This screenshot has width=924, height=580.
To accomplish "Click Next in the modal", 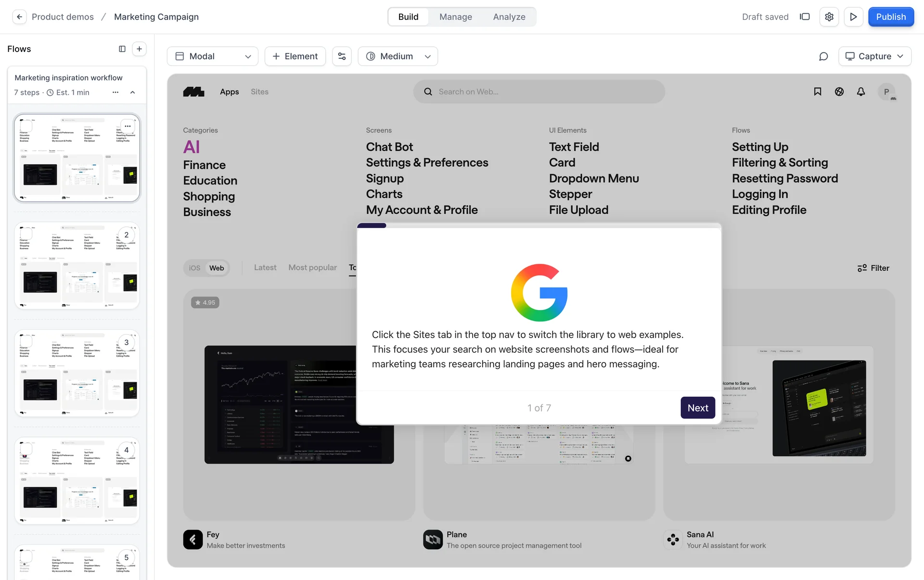I will point(697,408).
